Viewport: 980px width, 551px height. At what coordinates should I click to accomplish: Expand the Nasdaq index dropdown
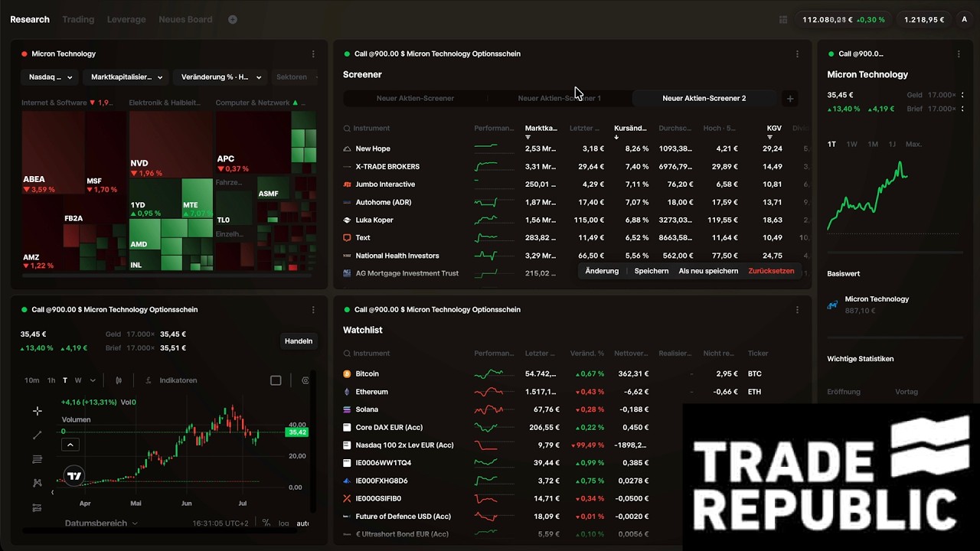(51, 77)
